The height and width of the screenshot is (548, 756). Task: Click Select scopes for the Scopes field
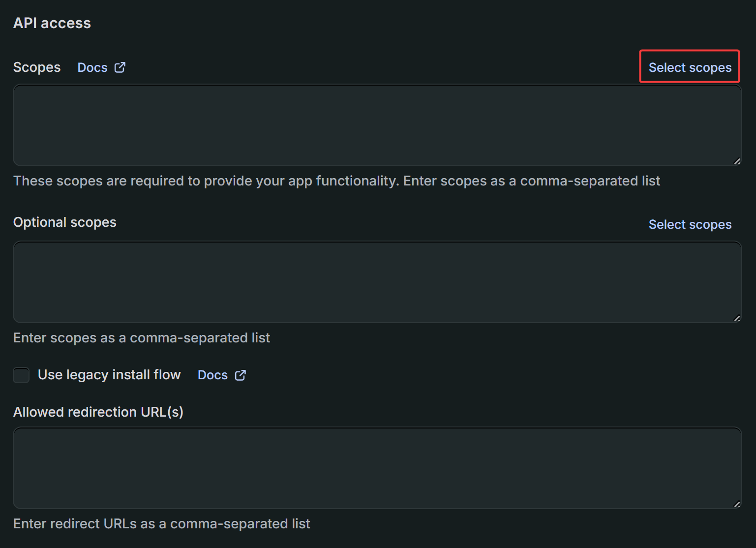click(690, 67)
